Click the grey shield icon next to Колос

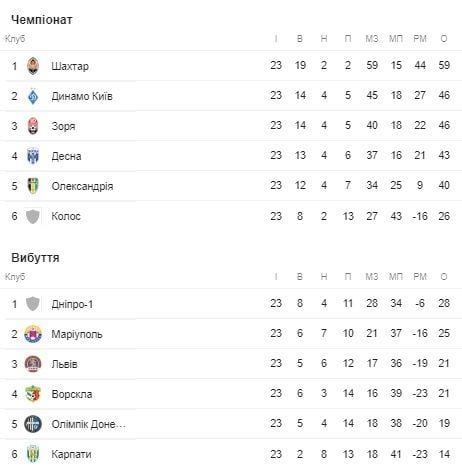(33, 216)
